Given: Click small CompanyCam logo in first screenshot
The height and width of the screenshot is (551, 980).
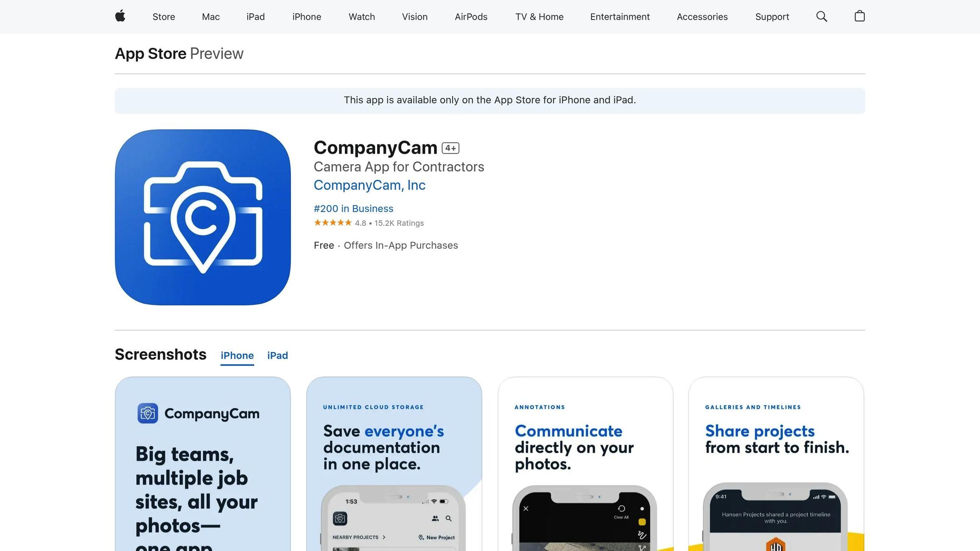Looking at the screenshot, I should point(147,413).
